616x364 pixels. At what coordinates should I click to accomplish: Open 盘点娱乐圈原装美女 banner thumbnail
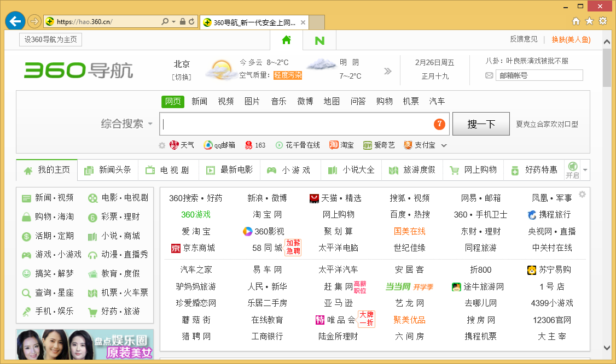pyautogui.click(x=85, y=344)
